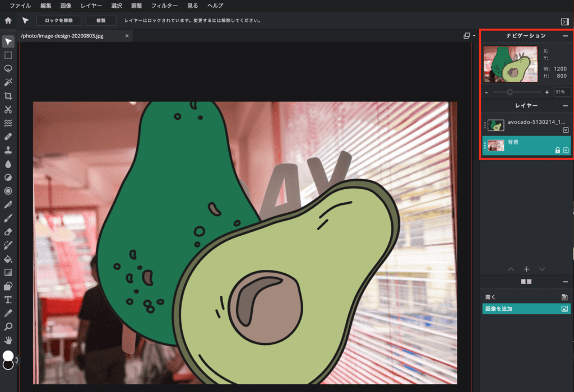Collapse the レイヤー panel
574x392 pixels.
click(x=565, y=105)
